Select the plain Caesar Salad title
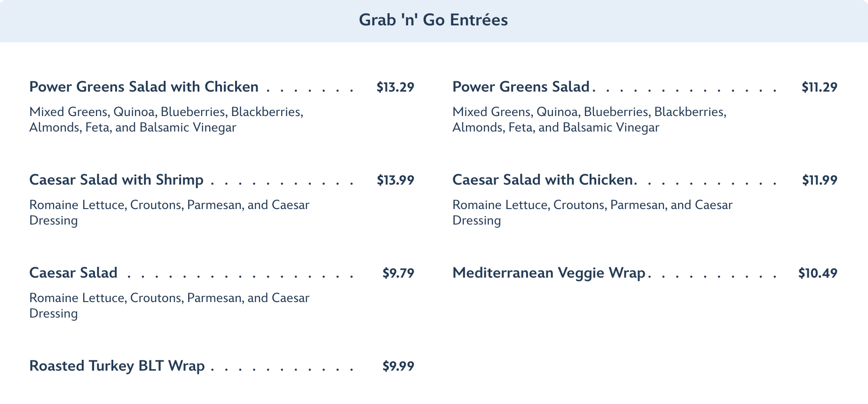 point(73,273)
